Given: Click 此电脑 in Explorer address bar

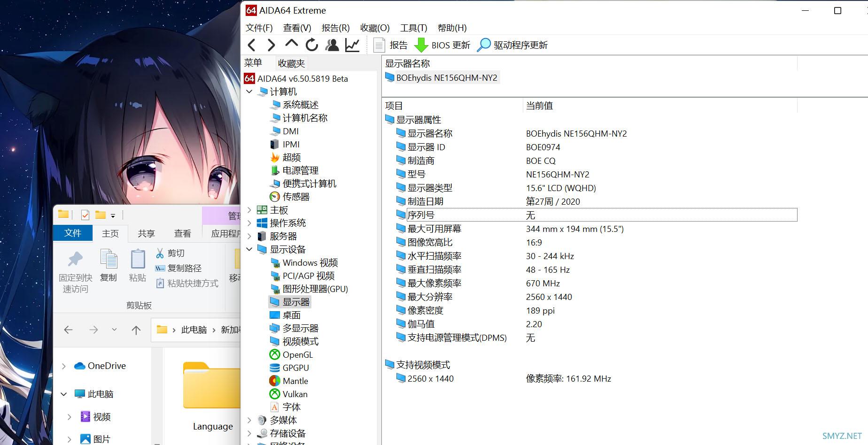Looking at the screenshot, I should 194,330.
